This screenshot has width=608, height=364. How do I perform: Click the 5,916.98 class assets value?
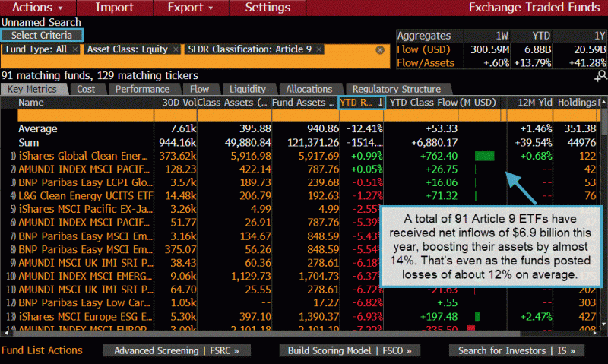click(251, 156)
